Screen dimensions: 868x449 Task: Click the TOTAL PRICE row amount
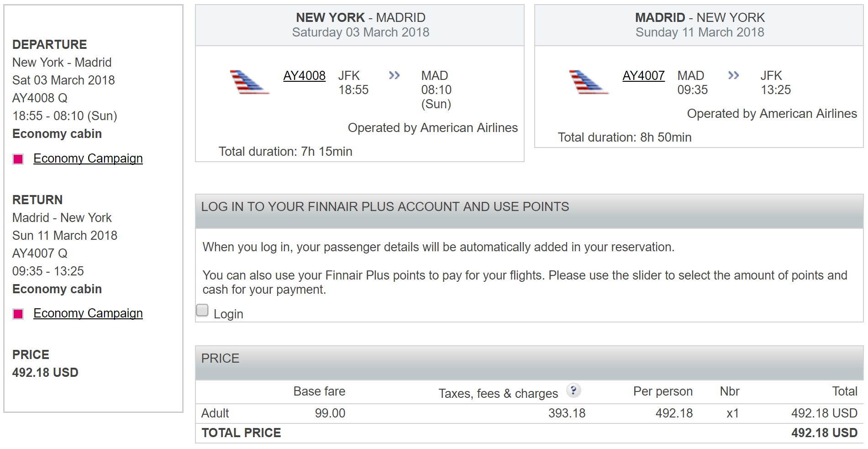[824, 433]
